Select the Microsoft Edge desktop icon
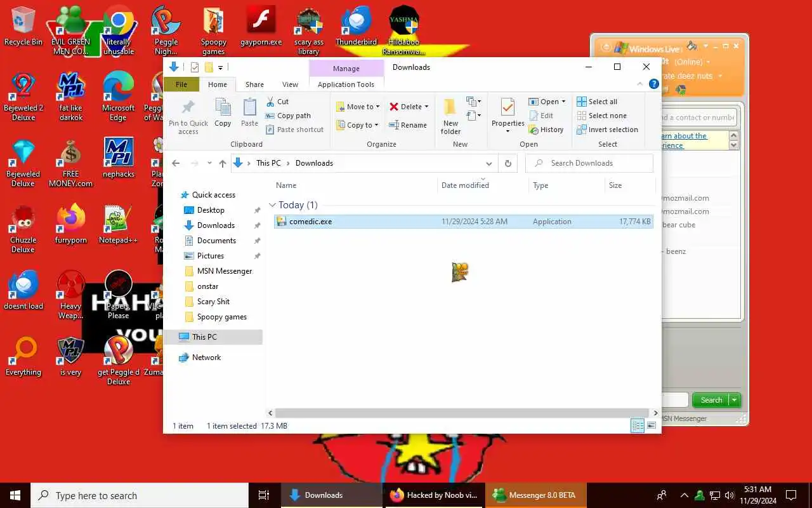The image size is (812, 508). pyautogui.click(x=118, y=97)
